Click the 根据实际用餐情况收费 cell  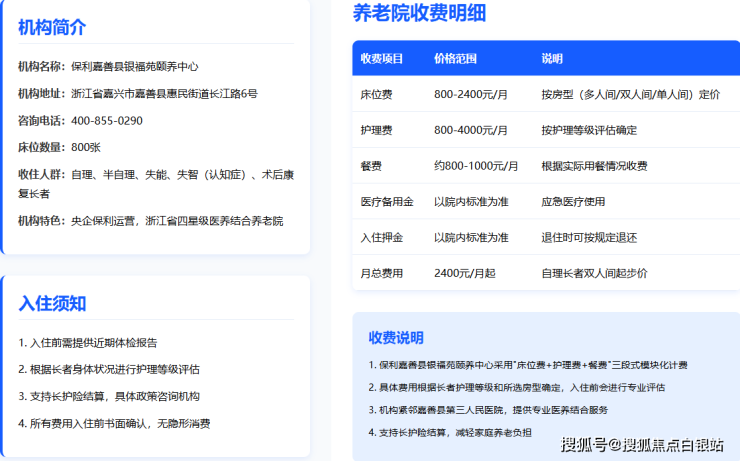594,166
